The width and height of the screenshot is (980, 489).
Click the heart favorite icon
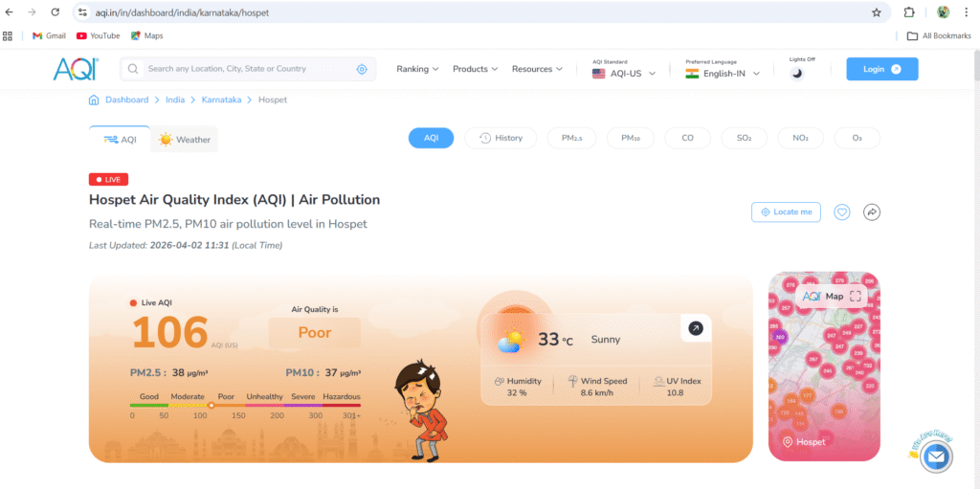(x=841, y=212)
